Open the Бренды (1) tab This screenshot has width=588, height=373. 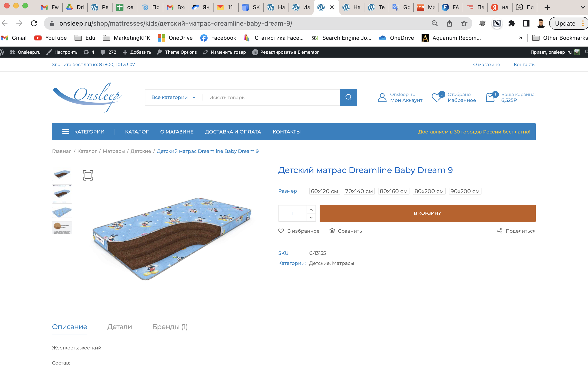170,327
